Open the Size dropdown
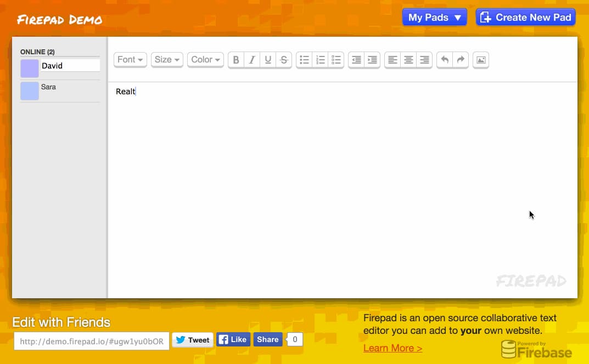This screenshot has width=589, height=364. [167, 60]
